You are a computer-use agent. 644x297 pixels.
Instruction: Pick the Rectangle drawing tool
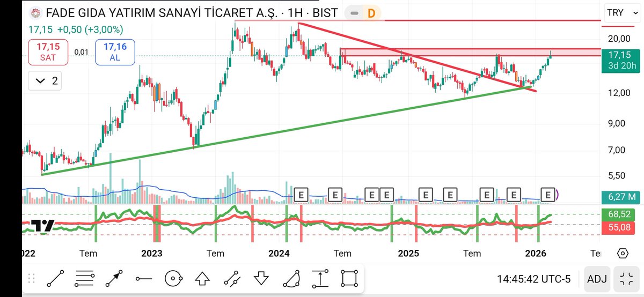point(349,279)
